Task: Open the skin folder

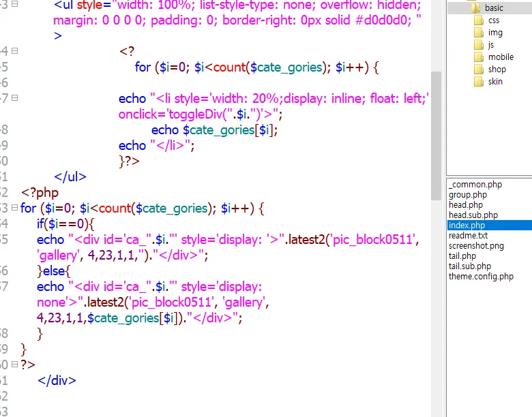Action: [x=495, y=81]
